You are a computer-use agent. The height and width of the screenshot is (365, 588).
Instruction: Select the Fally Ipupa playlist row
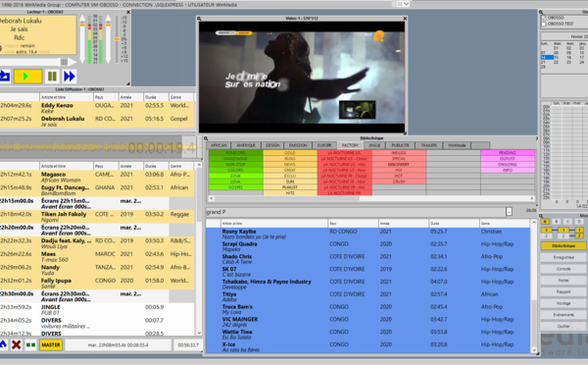point(97,284)
